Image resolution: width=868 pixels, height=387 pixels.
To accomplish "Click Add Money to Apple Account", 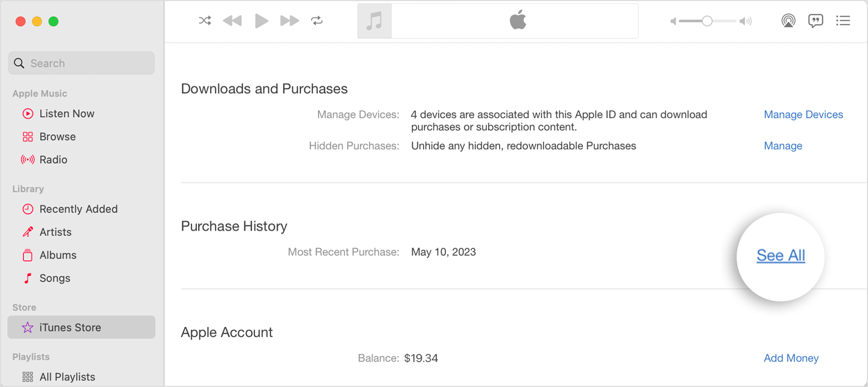I will point(791,358).
